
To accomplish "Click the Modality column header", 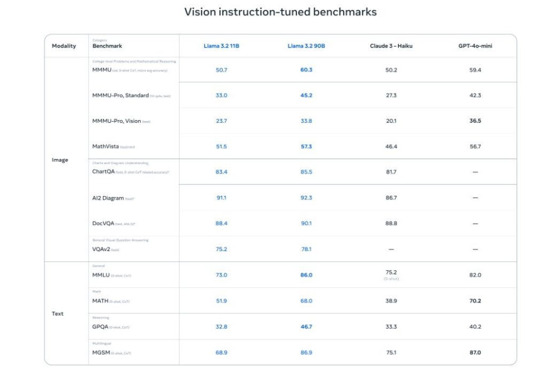I will [64, 46].
